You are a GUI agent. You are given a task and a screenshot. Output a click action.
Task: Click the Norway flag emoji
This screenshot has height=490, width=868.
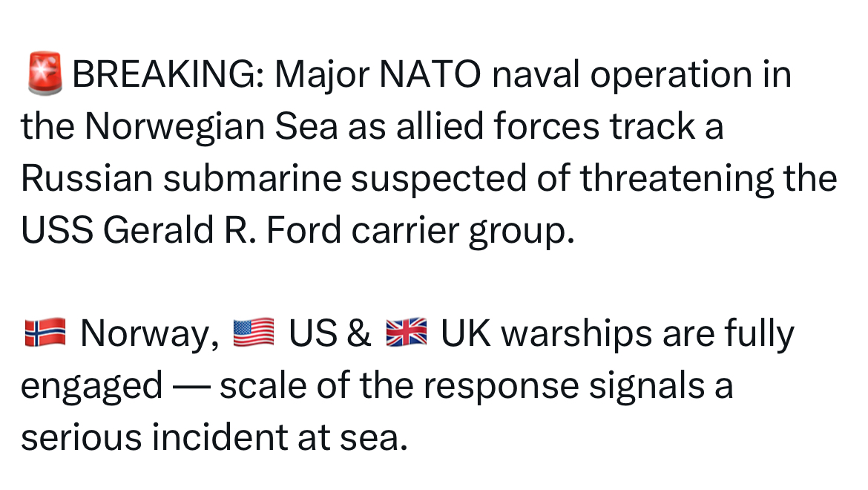(x=45, y=333)
